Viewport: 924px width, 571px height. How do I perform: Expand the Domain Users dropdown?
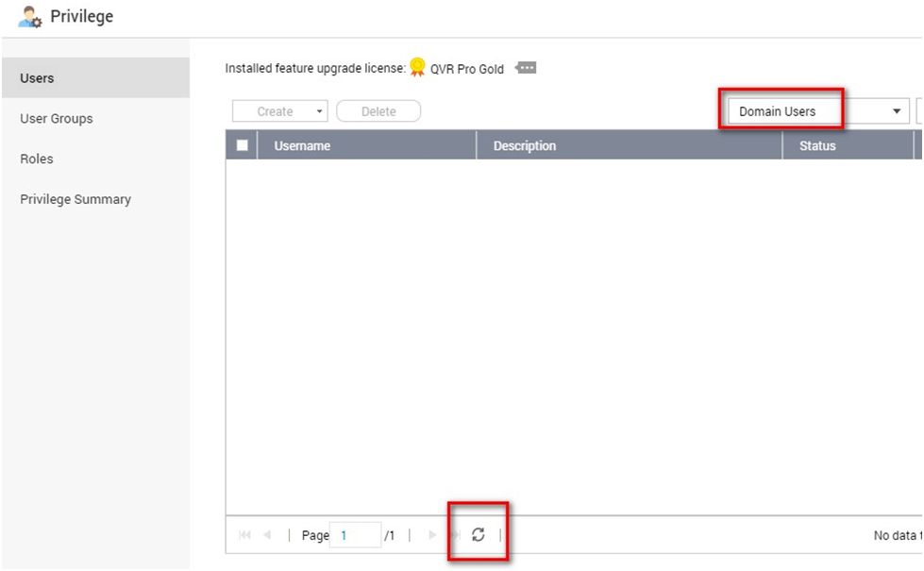[818, 111]
